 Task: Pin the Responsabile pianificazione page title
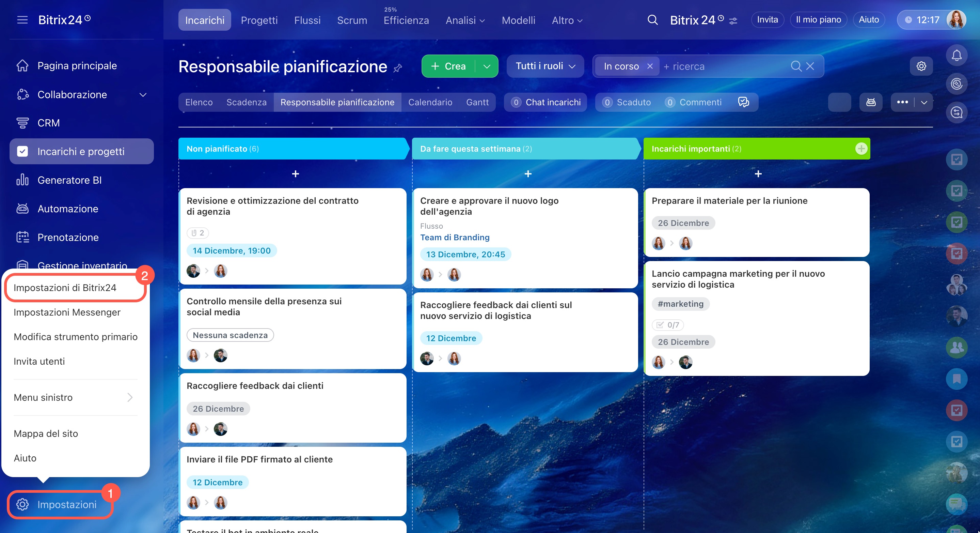398,68
